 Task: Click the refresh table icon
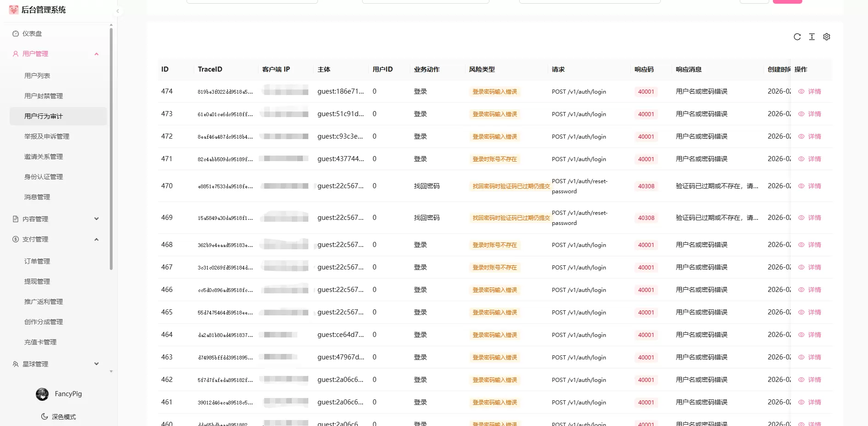click(x=797, y=37)
